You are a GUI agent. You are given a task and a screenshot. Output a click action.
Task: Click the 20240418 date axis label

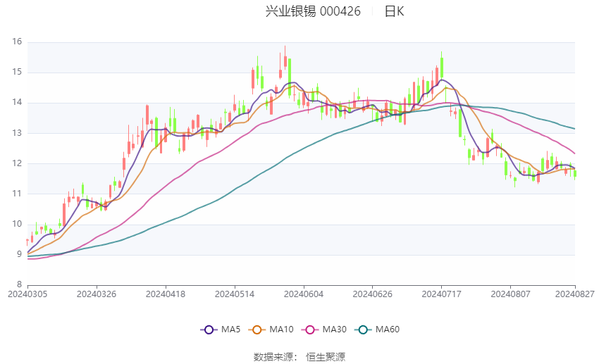pos(166,294)
